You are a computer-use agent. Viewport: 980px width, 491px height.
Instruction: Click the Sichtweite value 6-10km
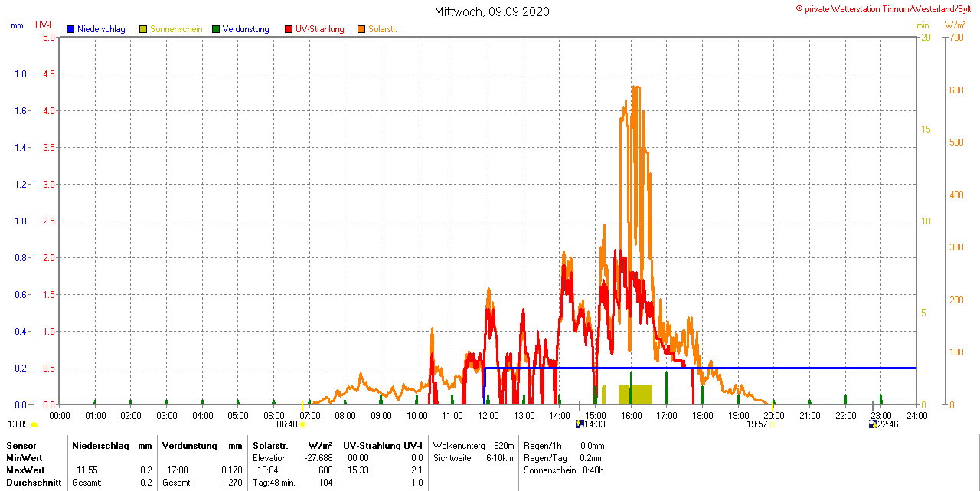500,457
